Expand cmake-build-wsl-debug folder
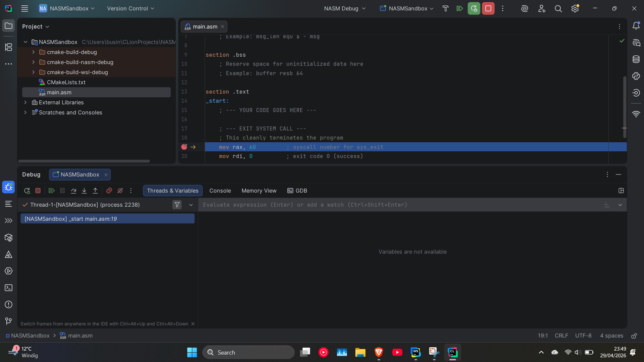644x362 pixels. click(33, 72)
